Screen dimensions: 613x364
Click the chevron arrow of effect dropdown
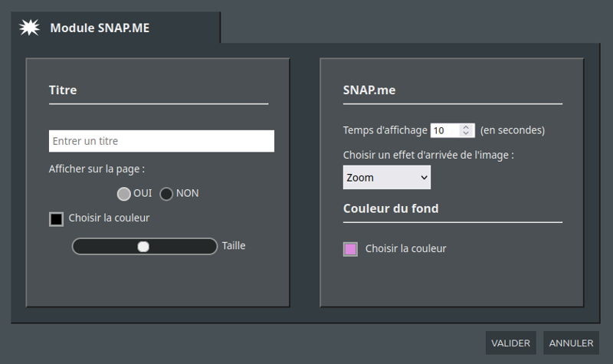(425, 178)
